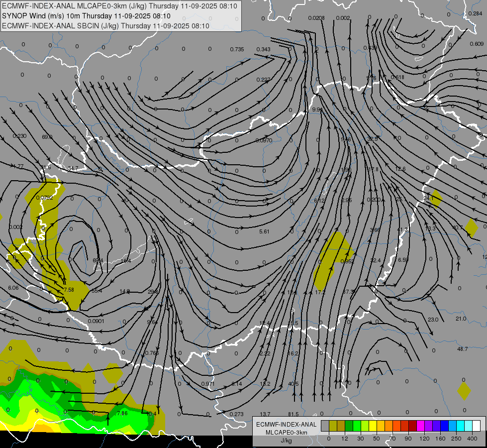Click the map value '34.7'
This screenshot has height=448, width=487.
(x=73, y=168)
